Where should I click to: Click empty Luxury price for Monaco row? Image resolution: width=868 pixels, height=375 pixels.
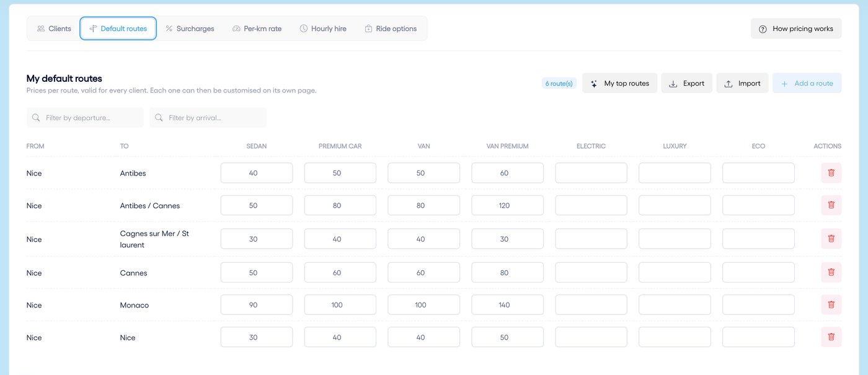click(675, 304)
